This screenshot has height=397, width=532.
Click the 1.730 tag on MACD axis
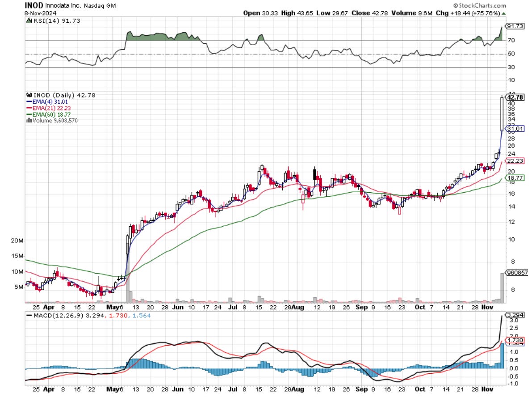515,340
